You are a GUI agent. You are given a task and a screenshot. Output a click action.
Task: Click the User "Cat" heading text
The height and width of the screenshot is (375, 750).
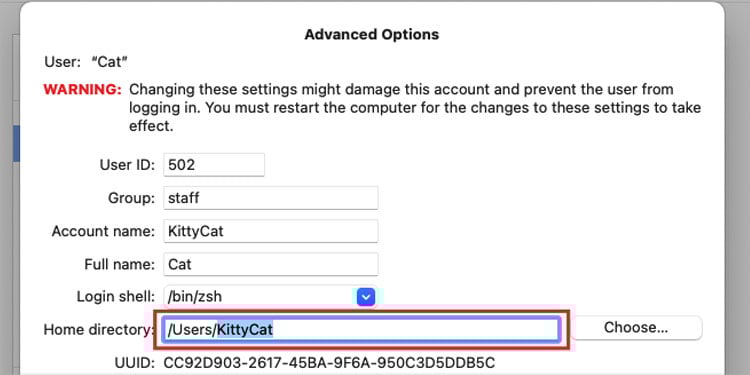[x=86, y=62]
